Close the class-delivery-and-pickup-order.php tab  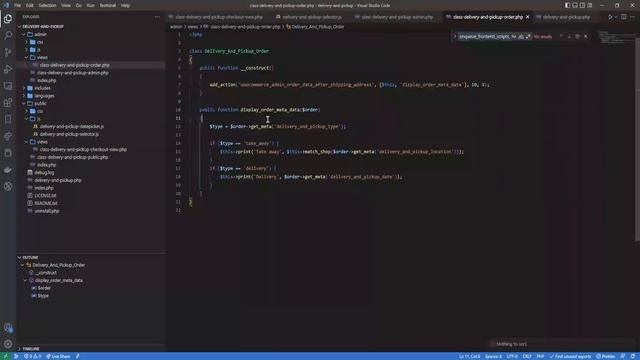tap(527, 17)
